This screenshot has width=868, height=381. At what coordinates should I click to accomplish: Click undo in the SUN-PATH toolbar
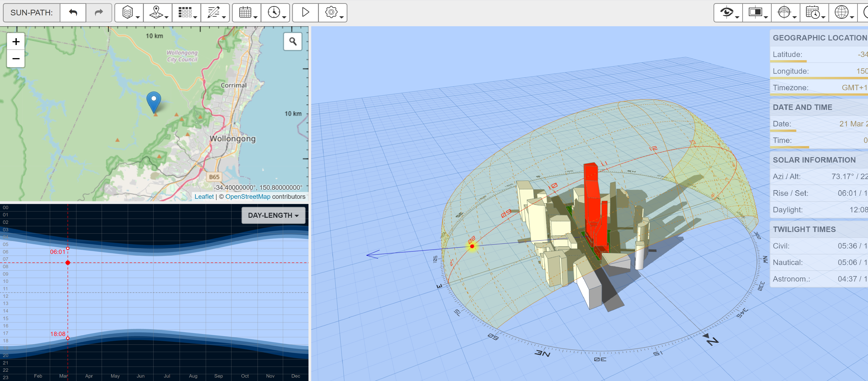click(x=73, y=12)
